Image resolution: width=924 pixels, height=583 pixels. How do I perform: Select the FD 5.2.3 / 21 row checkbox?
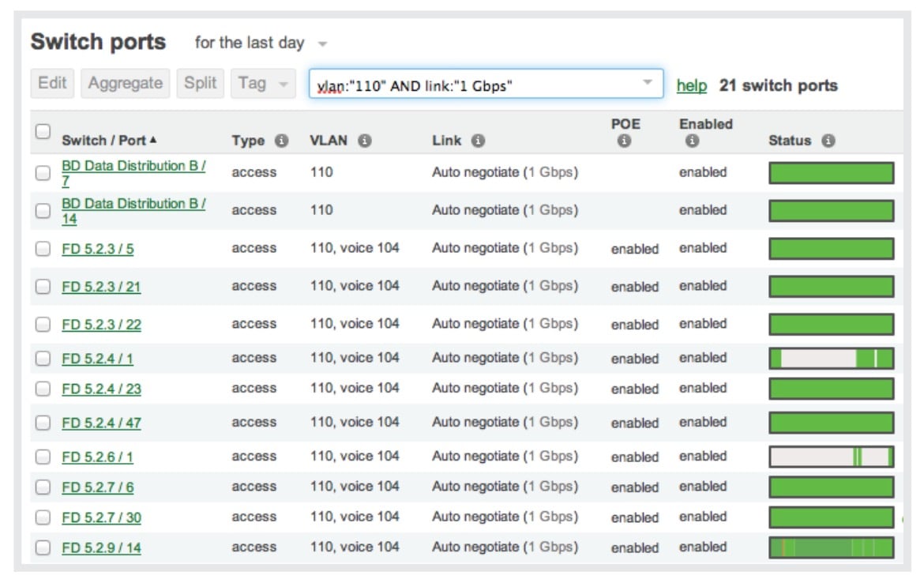click(x=43, y=287)
